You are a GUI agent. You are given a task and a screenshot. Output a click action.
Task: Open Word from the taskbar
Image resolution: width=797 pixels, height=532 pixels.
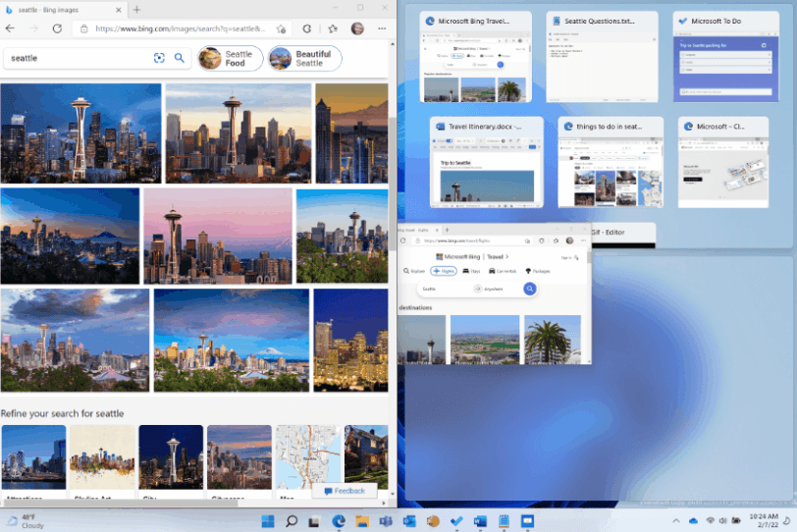pyautogui.click(x=480, y=521)
